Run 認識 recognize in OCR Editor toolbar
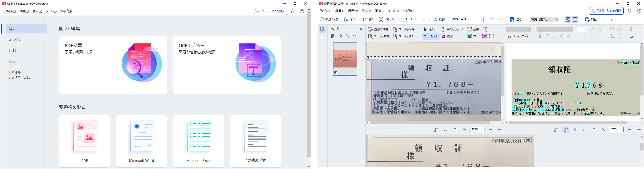The width and height of the screenshot is (644, 169). click(x=439, y=19)
